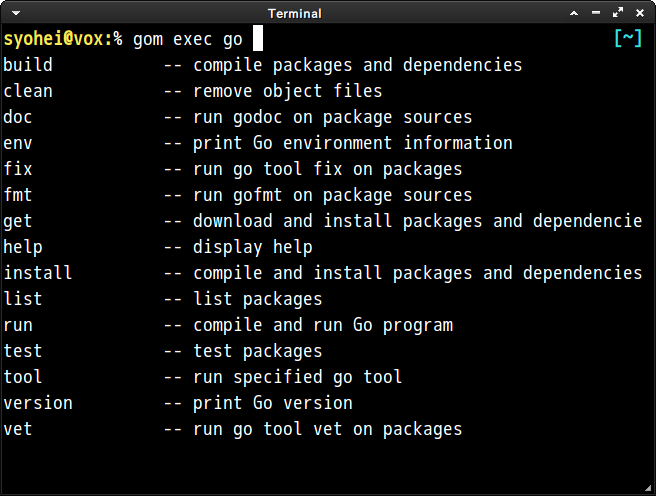This screenshot has height=496, width=656.
Task: Select the 'get' completion entry
Action: point(18,221)
